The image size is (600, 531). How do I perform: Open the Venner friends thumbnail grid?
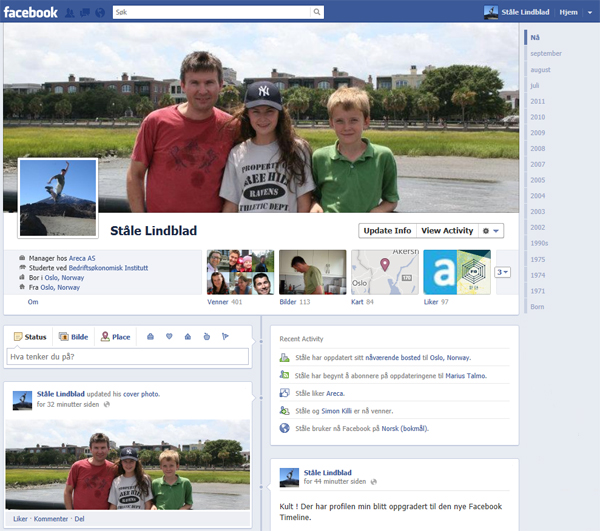(240, 272)
